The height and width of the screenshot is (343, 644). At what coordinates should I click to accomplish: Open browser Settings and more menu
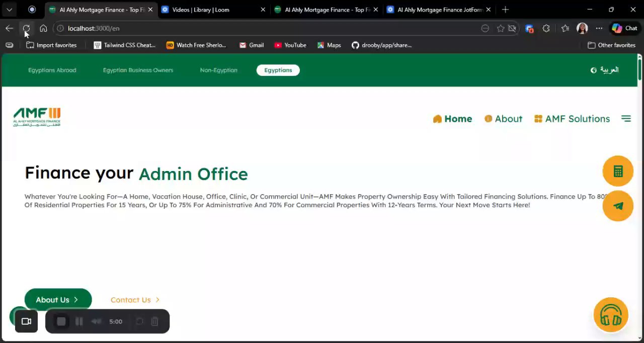599,28
